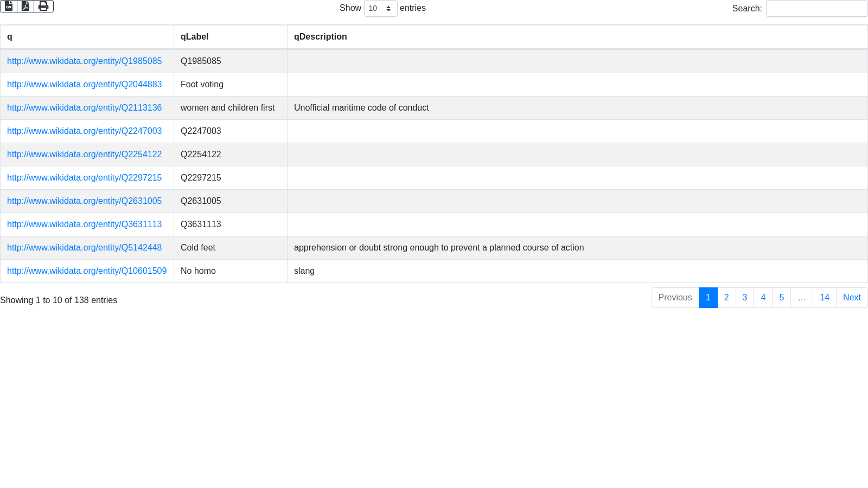Image resolution: width=868 pixels, height=488 pixels.
Task: Jump to page 3 in pagination
Action: (x=745, y=298)
